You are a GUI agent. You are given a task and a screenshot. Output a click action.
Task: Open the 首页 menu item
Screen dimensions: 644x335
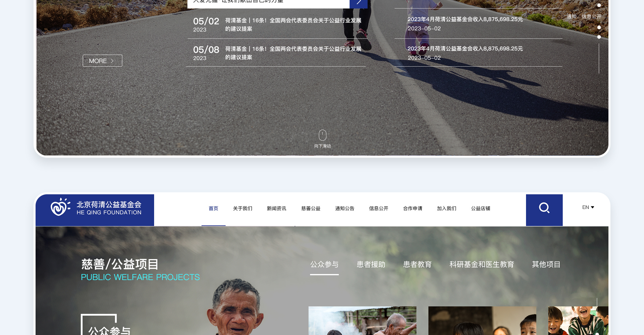click(213, 208)
